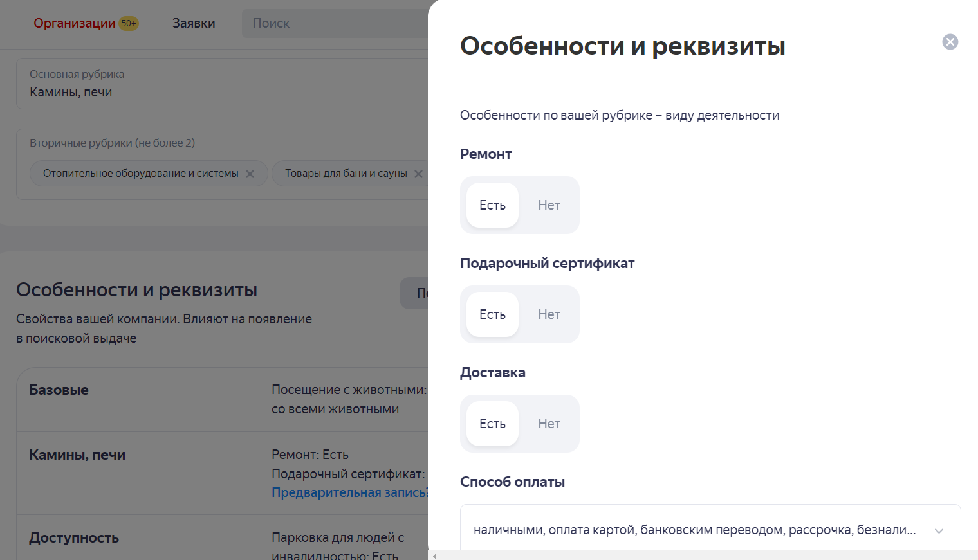Remove the Товары для бани и сауны chip
This screenshot has width=978, height=560.
[418, 174]
